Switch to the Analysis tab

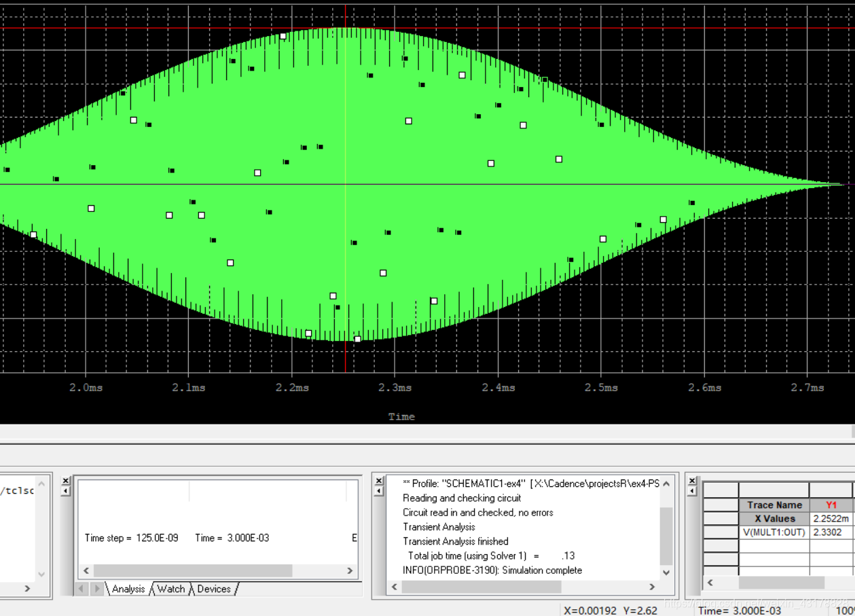point(128,589)
